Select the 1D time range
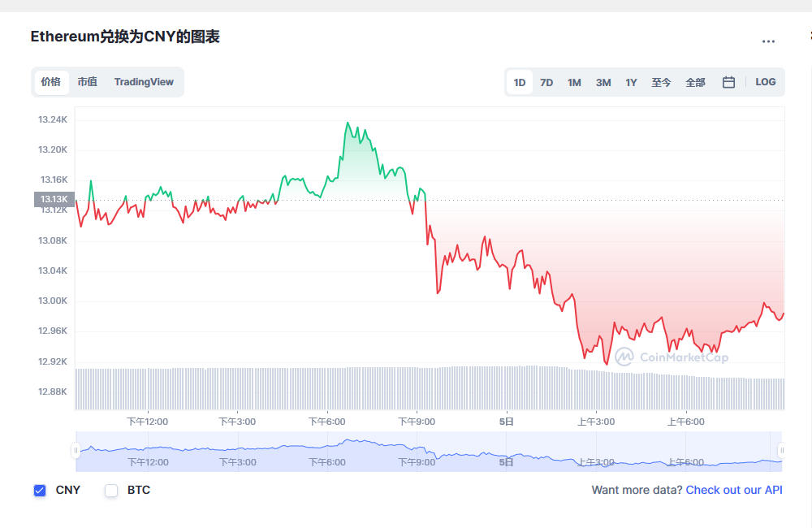This screenshot has height=528, width=812. click(x=519, y=82)
